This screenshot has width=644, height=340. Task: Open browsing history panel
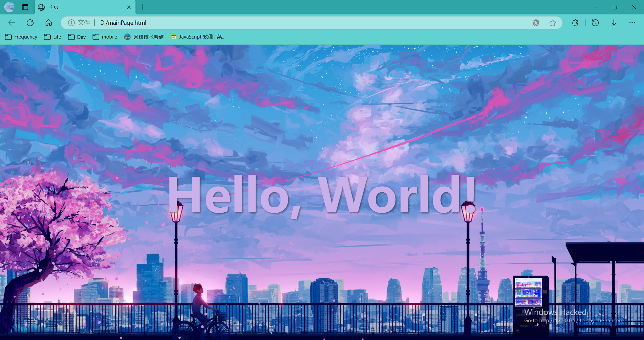coord(595,23)
